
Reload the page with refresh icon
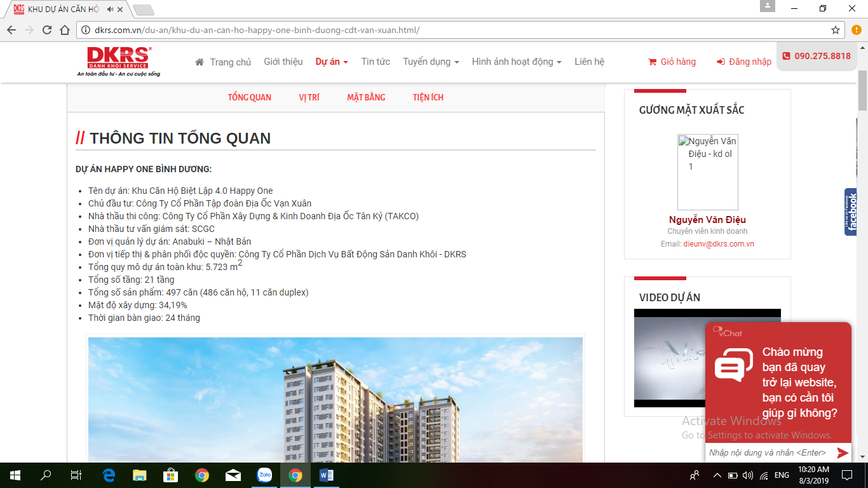click(47, 30)
